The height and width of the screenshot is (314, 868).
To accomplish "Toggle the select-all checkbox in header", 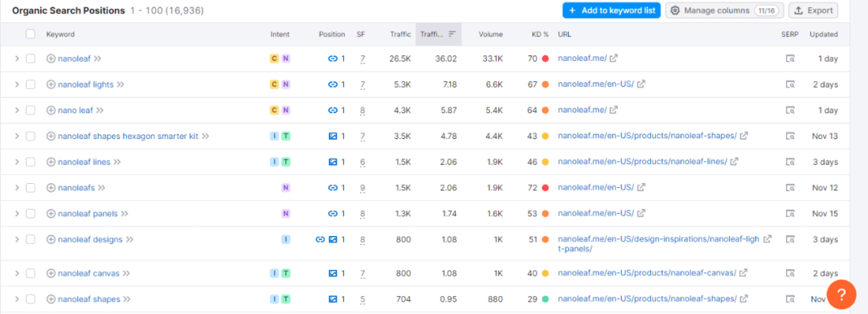I will tap(31, 34).
